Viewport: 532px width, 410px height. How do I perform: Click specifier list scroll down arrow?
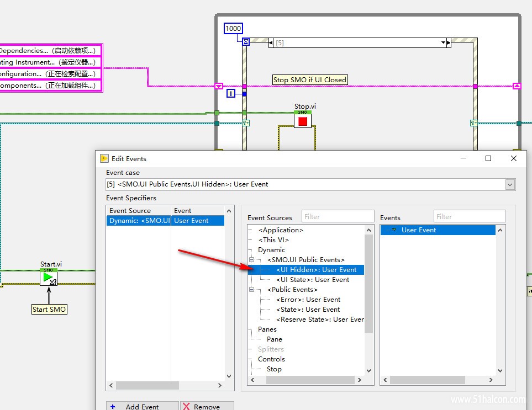229,376
